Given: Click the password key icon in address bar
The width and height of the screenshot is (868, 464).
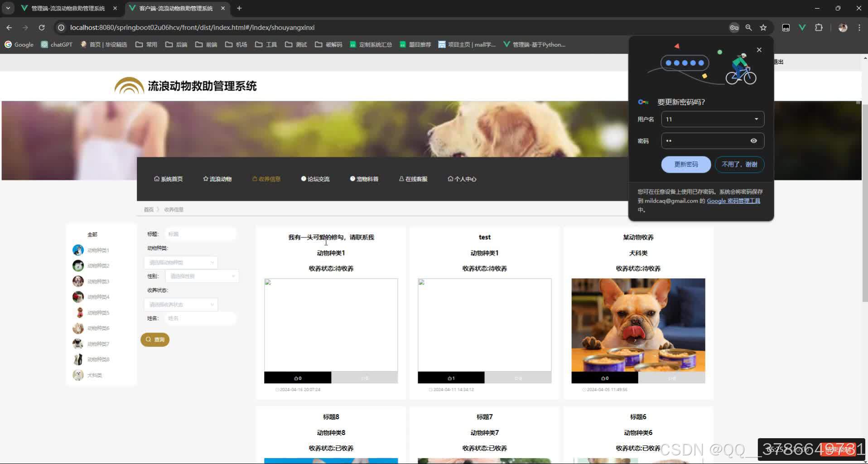Looking at the screenshot, I should point(734,28).
